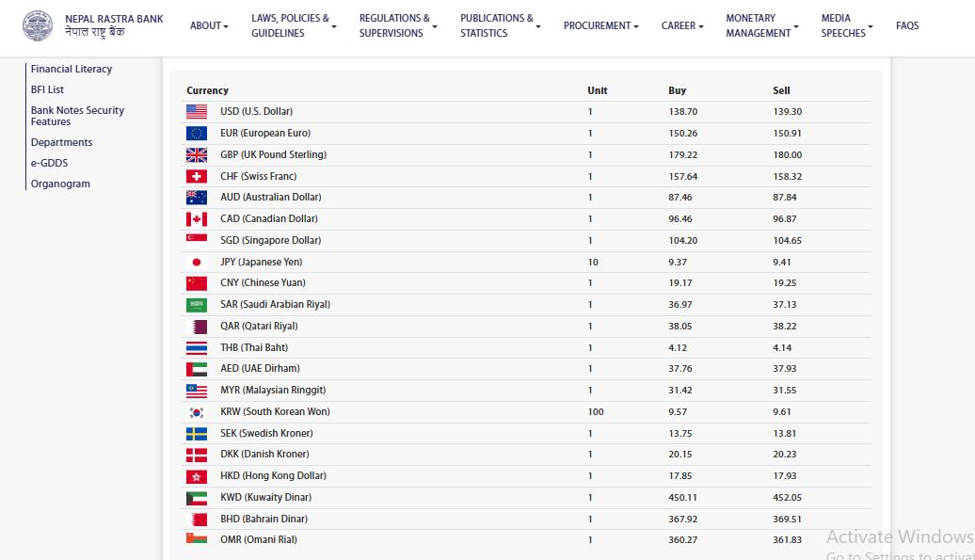Select the KRW (South Korean Won) label

click(x=275, y=412)
